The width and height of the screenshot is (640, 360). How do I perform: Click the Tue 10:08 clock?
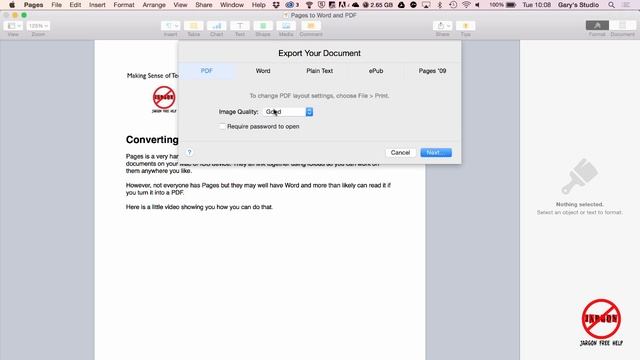coord(536,5)
